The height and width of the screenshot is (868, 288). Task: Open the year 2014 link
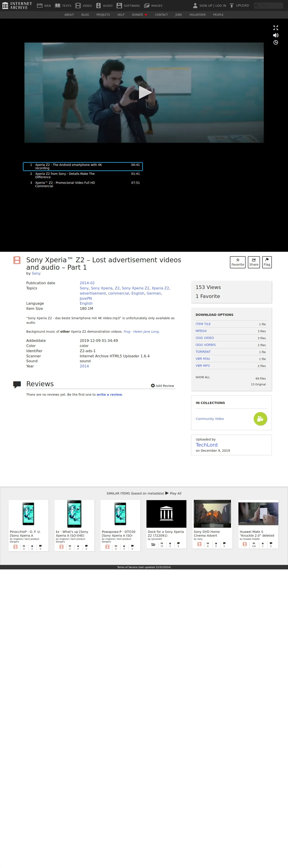click(x=84, y=366)
